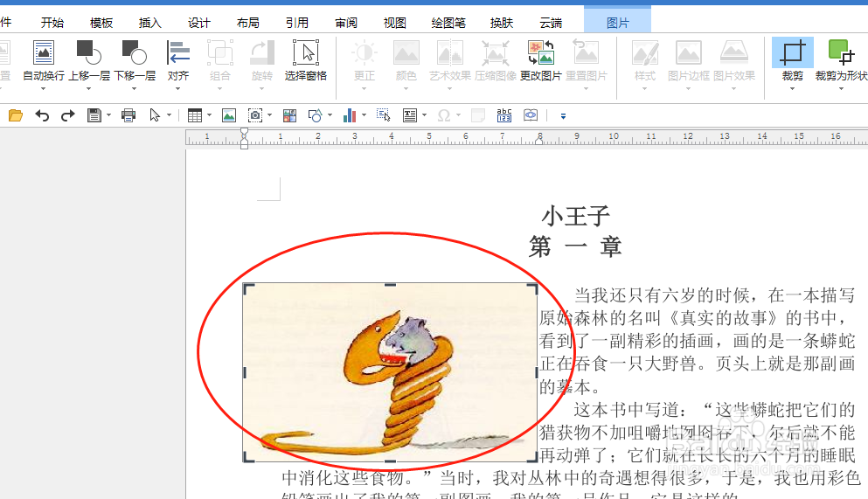Viewport: 868px width, 499px height.
Task: Switch to the 审阅 tab
Action: tap(346, 23)
